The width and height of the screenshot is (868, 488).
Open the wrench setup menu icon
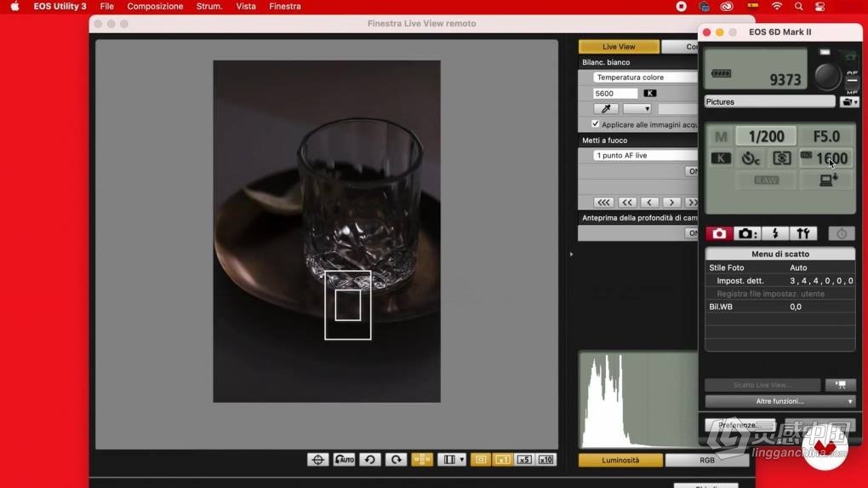(802, 233)
